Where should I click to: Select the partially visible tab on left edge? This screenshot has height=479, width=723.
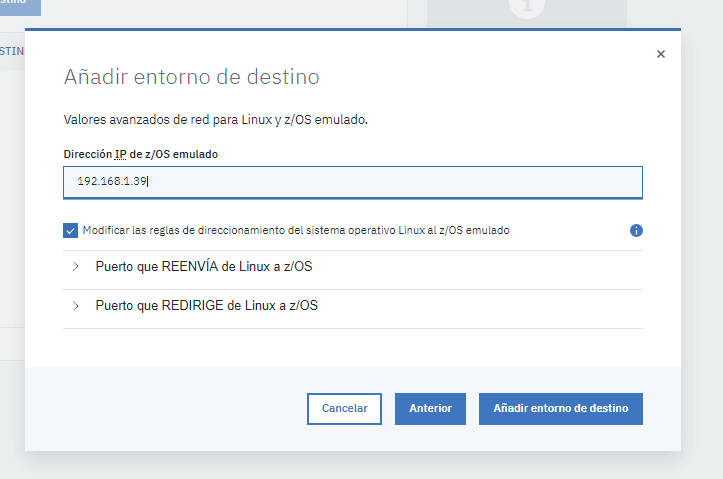pos(11,50)
